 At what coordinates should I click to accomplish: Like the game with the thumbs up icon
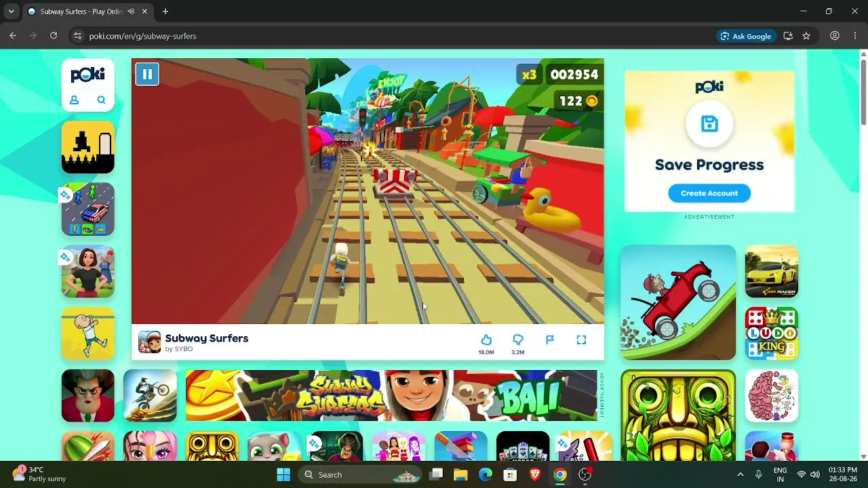tap(486, 340)
